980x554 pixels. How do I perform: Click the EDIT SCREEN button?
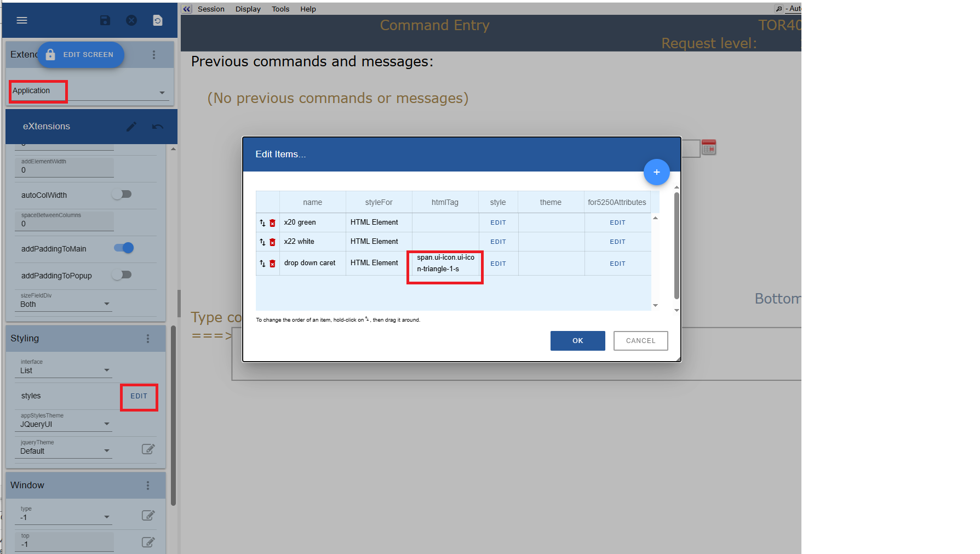click(x=81, y=55)
